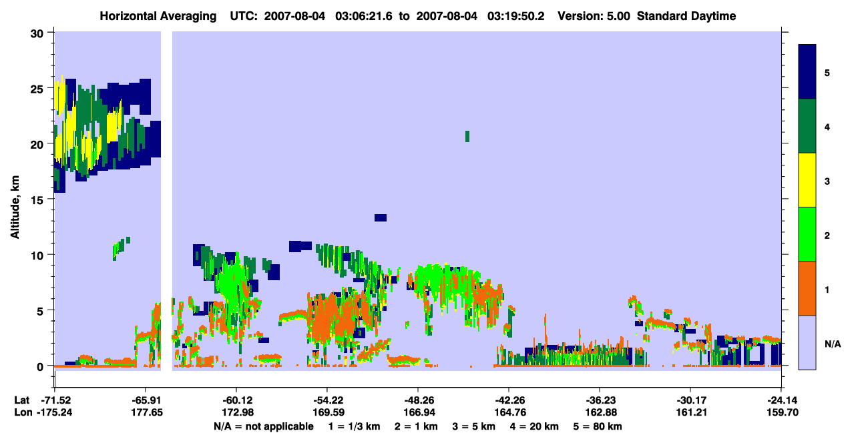Click longitude value 169.59
The image size is (868, 445).
[327, 412]
